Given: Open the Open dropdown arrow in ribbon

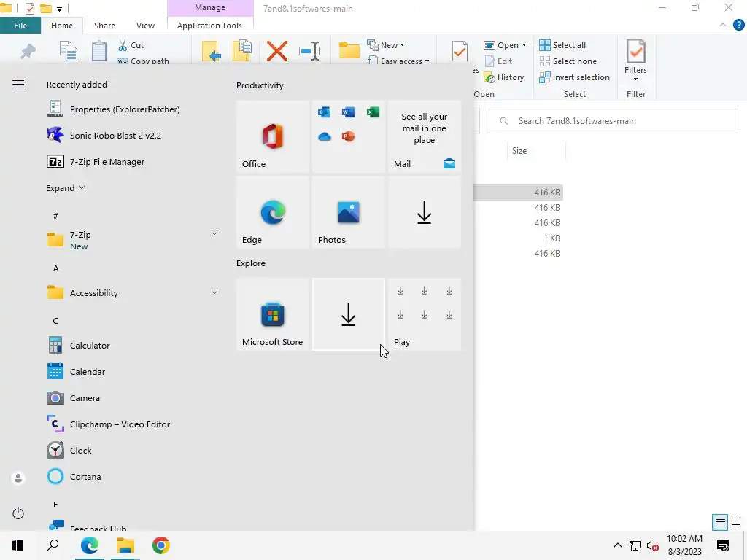Looking at the screenshot, I should 524,45.
